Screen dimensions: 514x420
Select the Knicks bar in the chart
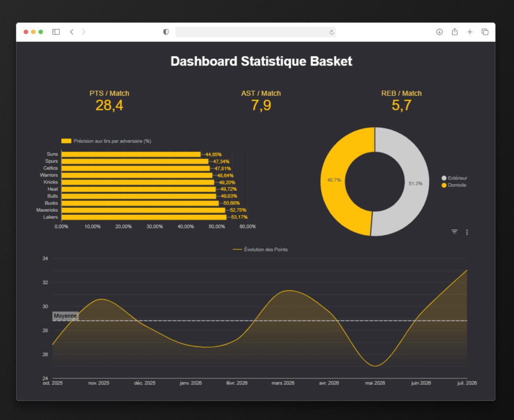(138, 182)
